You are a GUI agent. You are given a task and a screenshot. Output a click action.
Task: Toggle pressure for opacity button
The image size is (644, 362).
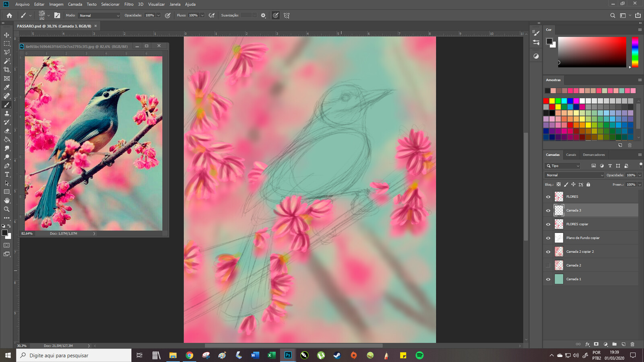[x=168, y=15]
